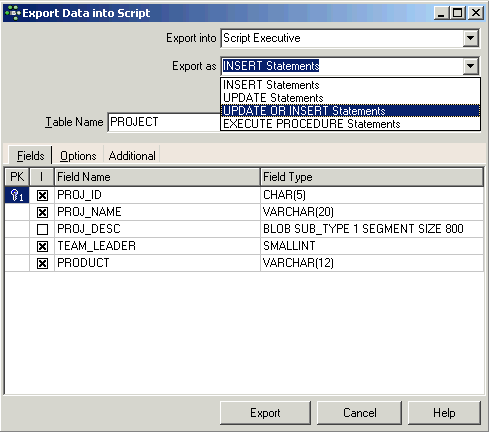Click the primary key icon for PROJ_ID
Screen dimensions: 489x432
(17, 195)
